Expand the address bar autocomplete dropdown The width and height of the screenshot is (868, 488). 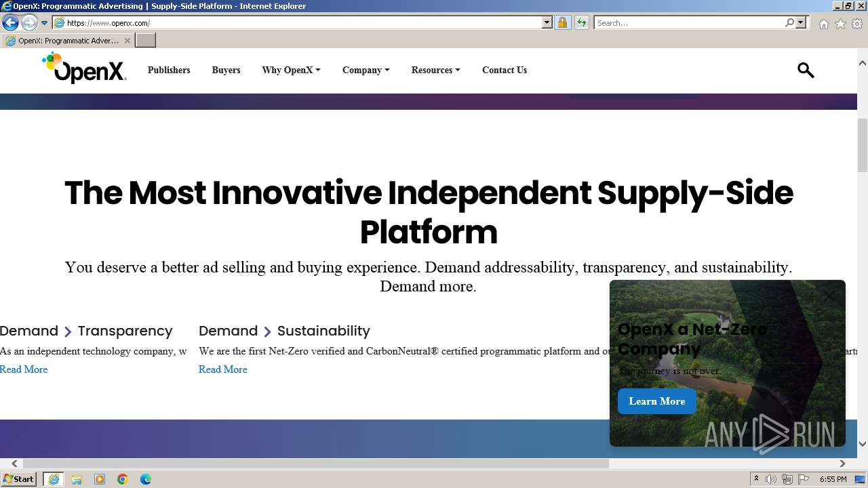pyautogui.click(x=547, y=22)
